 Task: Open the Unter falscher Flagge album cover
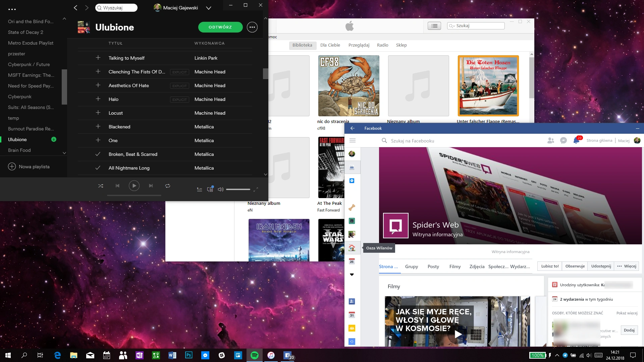click(x=488, y=86)
